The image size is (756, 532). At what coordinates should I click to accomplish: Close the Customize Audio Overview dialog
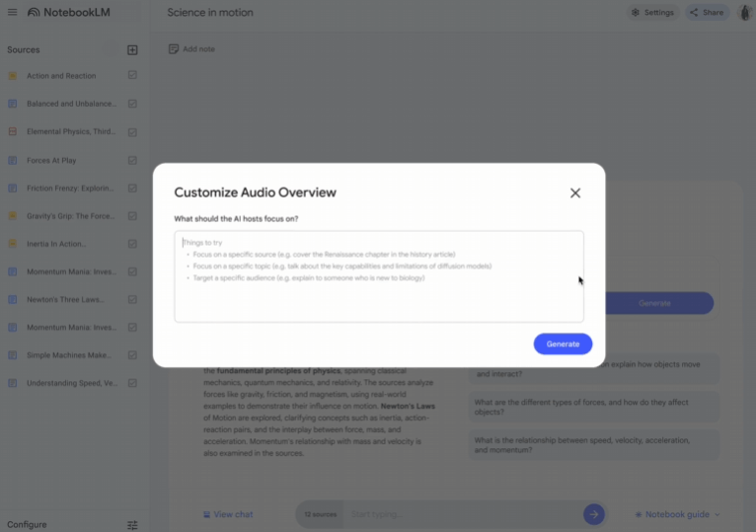click(574, 192)
